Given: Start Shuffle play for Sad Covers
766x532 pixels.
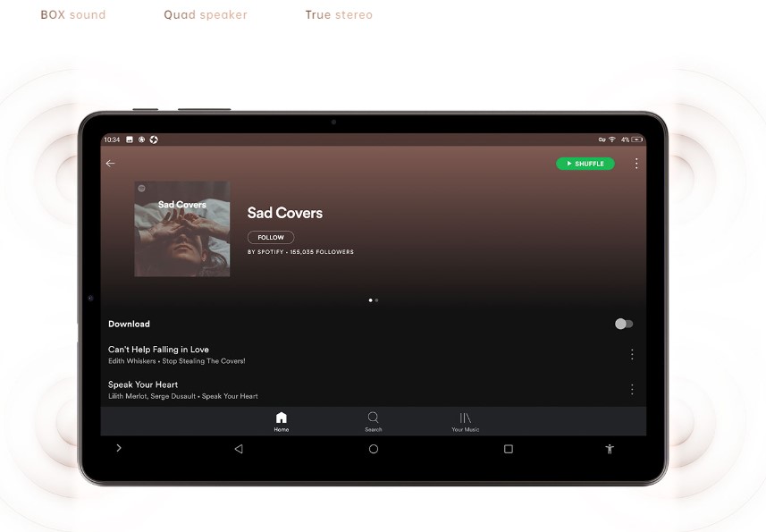Looking at the screenshot, I should (x=585, y=164).
